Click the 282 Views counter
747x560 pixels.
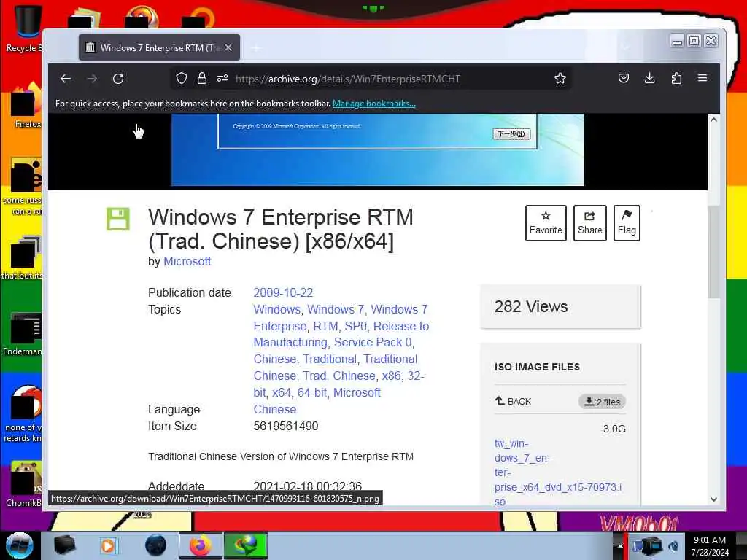(531, 307)
